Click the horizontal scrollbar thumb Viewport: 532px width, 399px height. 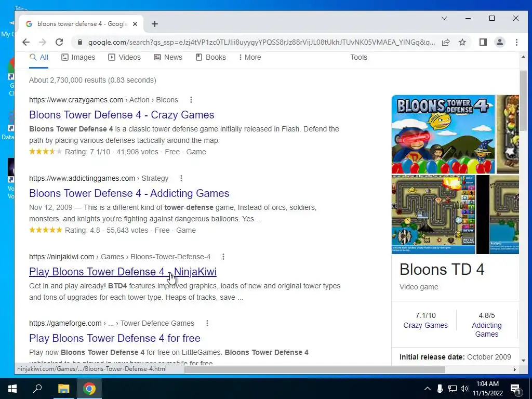coord(314,369)
